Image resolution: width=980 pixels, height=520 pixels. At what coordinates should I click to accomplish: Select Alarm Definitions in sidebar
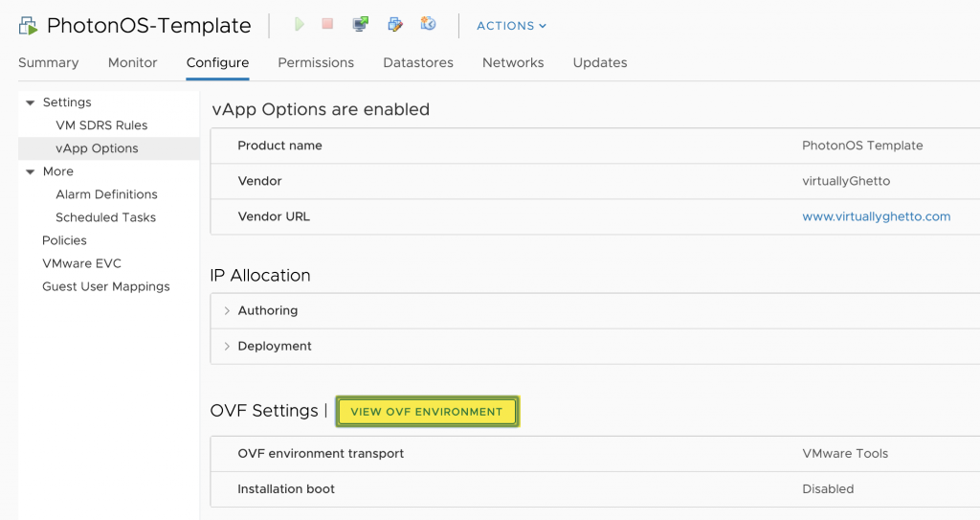tap(106, 194)
